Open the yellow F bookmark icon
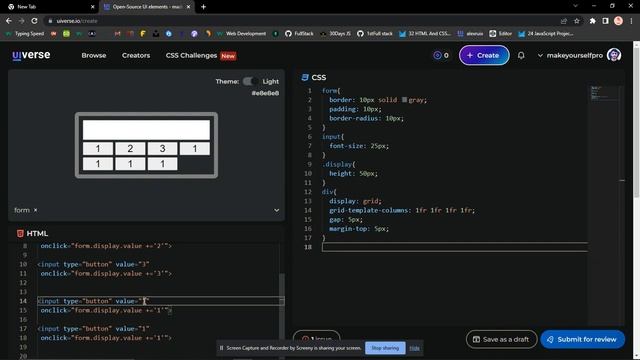This screenshot has height=360, width=640. pos(143,33)
